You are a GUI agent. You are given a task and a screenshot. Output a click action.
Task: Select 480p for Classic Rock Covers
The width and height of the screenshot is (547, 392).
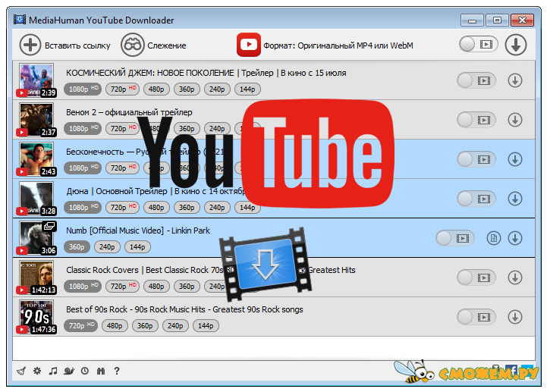tap(156, 287)
